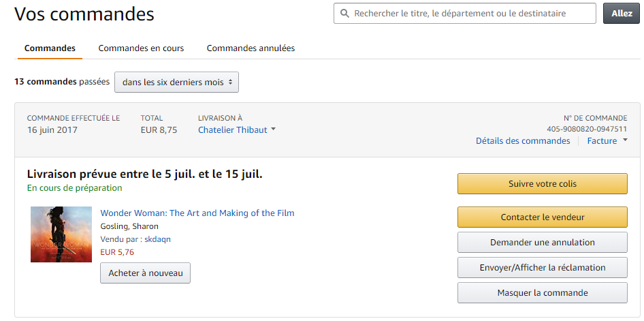
Task: Switch to the Commandes en cours tab
Action: point(141,48)
